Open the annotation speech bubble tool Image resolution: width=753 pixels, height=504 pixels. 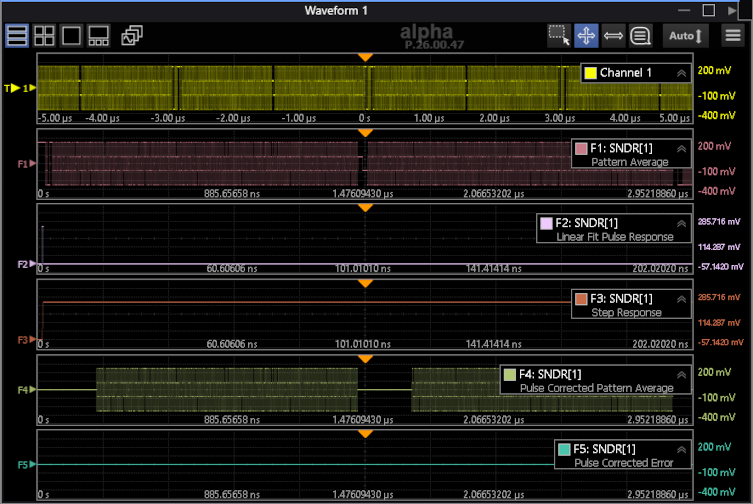pyautogui.click(x=641, y=36)
